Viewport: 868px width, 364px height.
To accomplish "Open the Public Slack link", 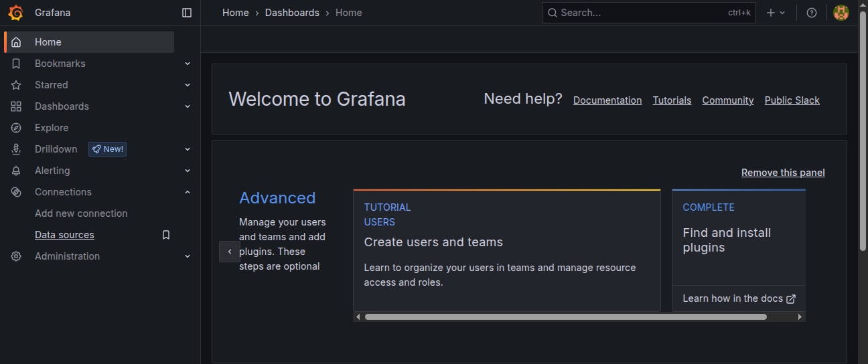I will 792,100.
